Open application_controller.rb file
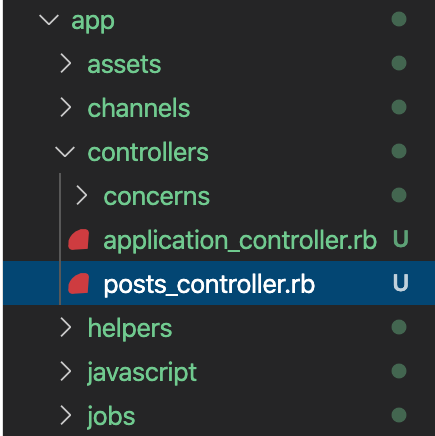 [x=240, y=240]
